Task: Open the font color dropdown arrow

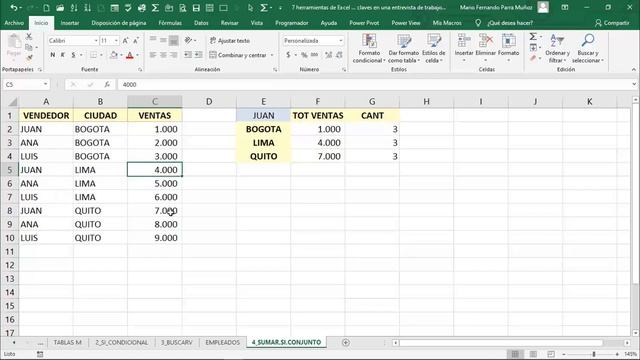Action: coord(138,55)
